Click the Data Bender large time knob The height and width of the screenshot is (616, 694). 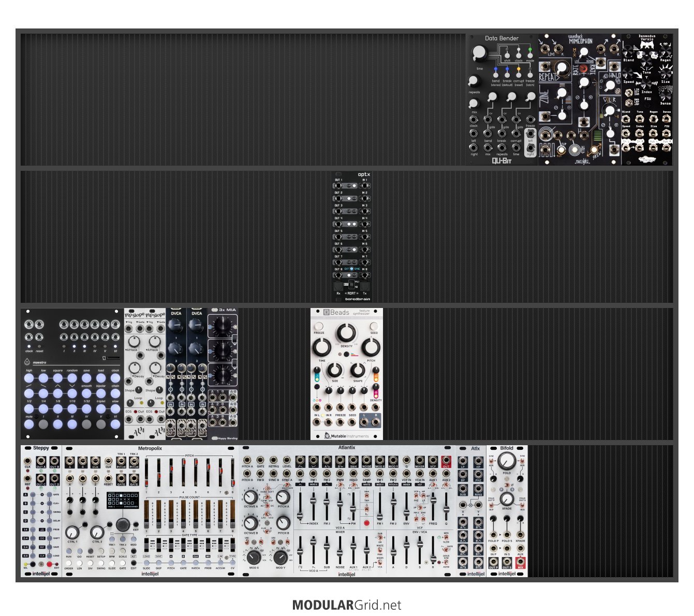click(479, 53)
